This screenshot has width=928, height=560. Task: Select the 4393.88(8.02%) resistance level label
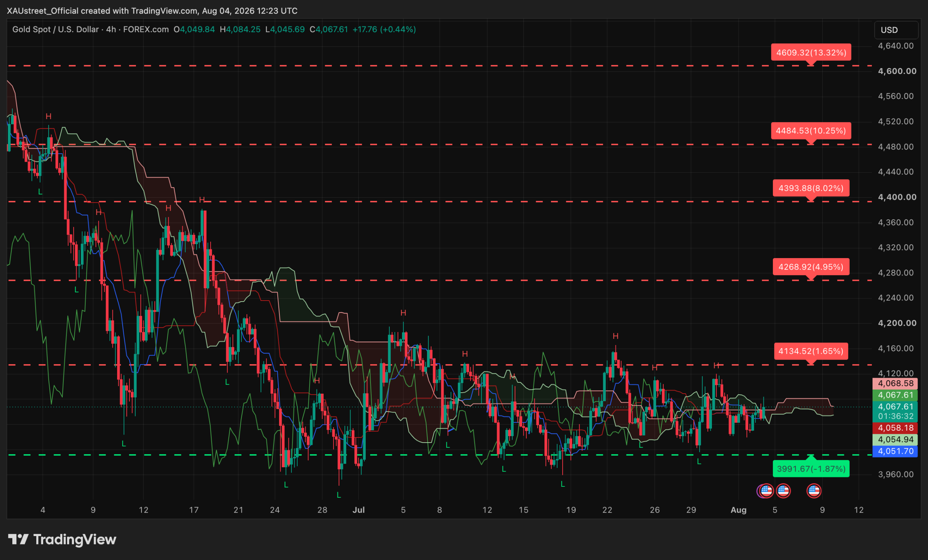tap(811, 188)
